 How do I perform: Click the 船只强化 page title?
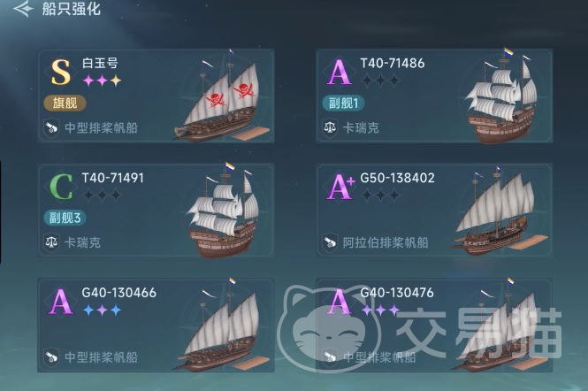tap(72, 10)
